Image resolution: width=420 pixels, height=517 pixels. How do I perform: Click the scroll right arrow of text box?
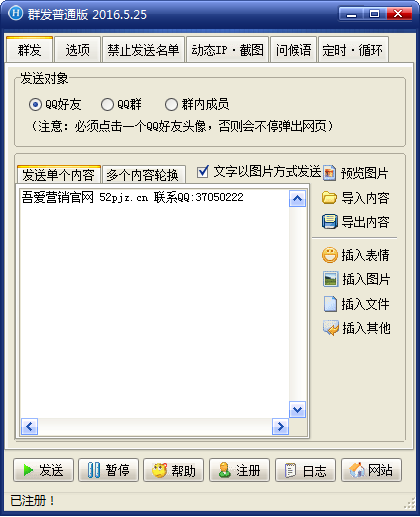280,426
